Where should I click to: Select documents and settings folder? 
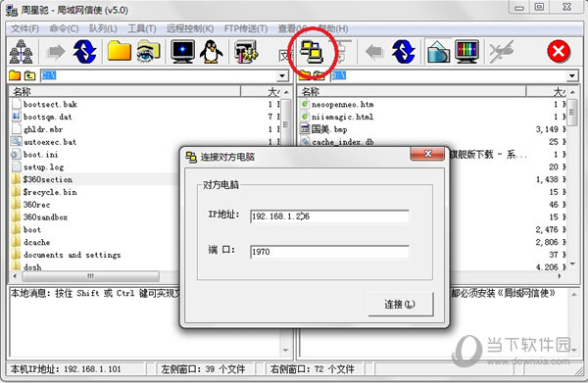tap(72, 255)
